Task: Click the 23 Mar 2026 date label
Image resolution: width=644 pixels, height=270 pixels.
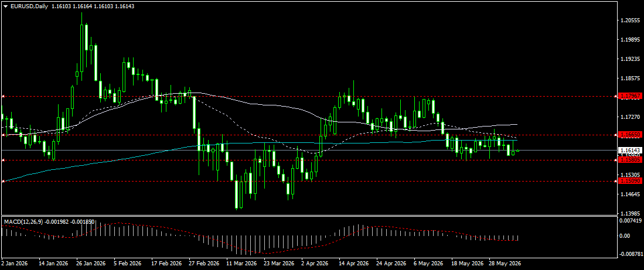Action: click(280, 264)
